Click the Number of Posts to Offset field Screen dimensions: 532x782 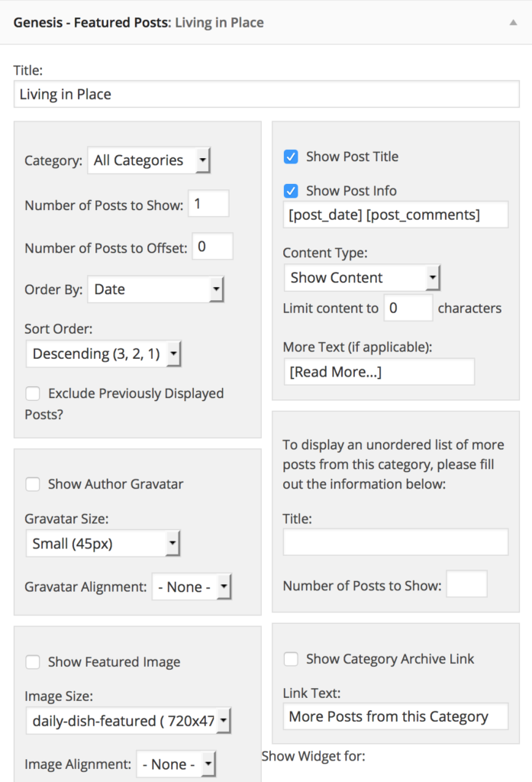coord(212,246)
